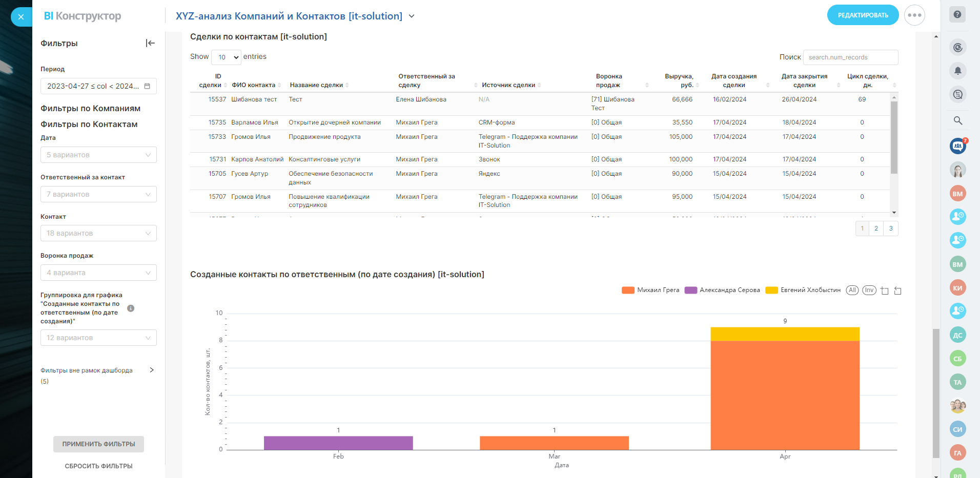Collapse the Фильтры sidebar panel
Image resolution: width=980 pixels, height=478 pixels.
click(150, 43)
